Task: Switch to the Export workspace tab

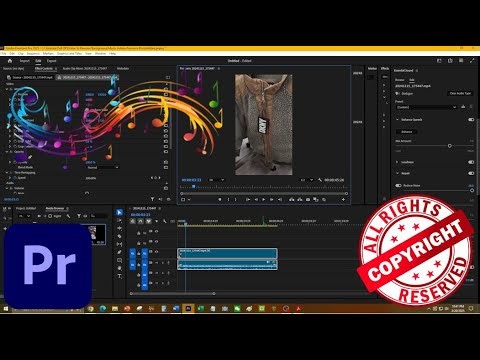Action: click(x=51, y=61)
